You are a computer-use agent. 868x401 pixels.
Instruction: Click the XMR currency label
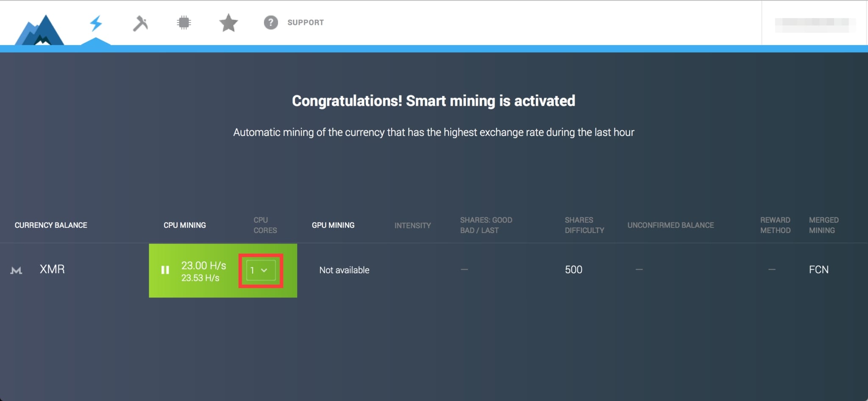point(52,269)
